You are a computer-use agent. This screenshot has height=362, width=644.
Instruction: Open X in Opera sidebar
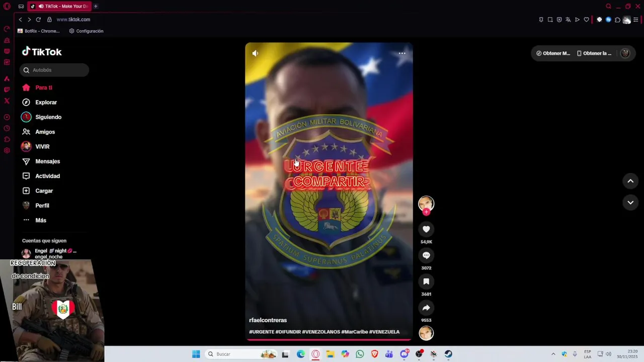point(7,101)
